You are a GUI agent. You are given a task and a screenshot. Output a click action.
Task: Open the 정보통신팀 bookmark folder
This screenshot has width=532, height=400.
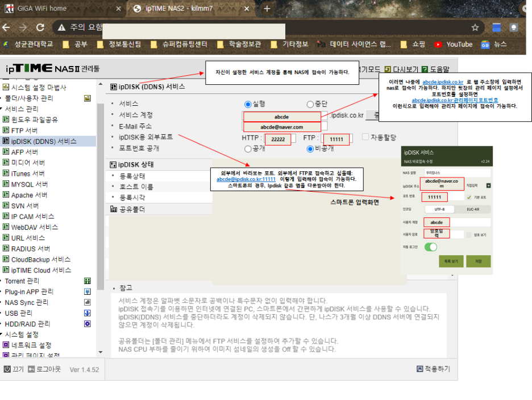119,44
